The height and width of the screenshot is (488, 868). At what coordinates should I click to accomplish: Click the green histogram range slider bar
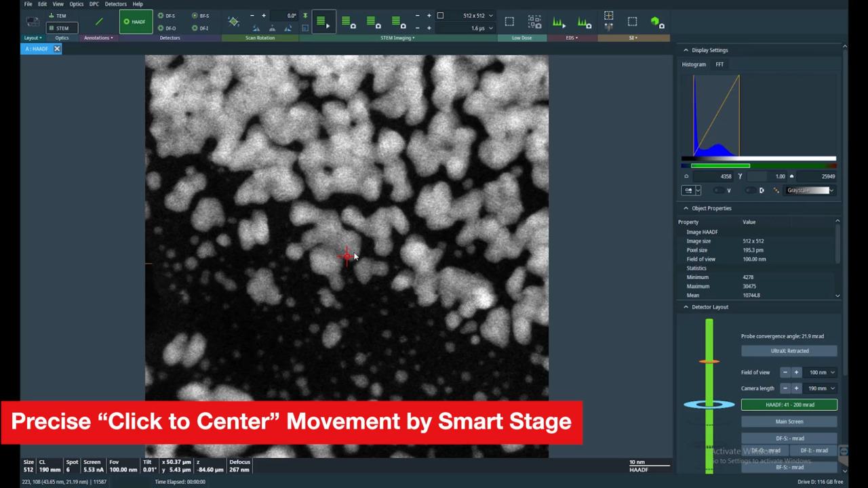[x=720, y=166]
